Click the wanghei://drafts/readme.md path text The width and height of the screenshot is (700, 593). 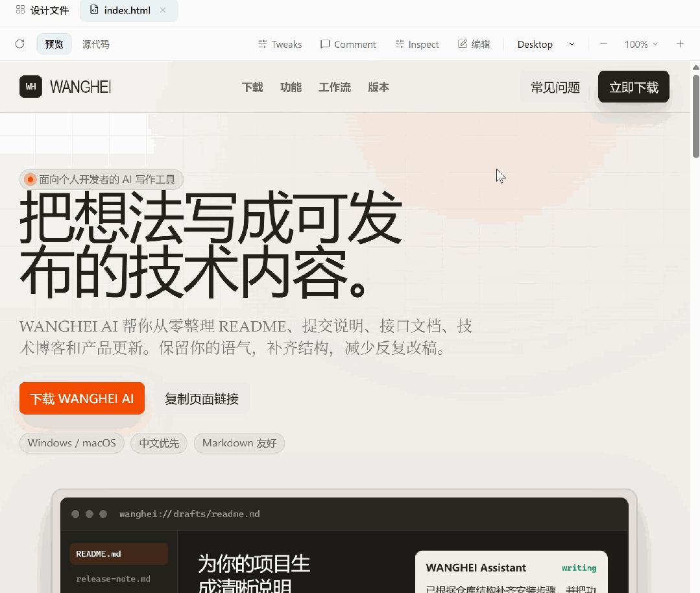click(x=189, y=514)
